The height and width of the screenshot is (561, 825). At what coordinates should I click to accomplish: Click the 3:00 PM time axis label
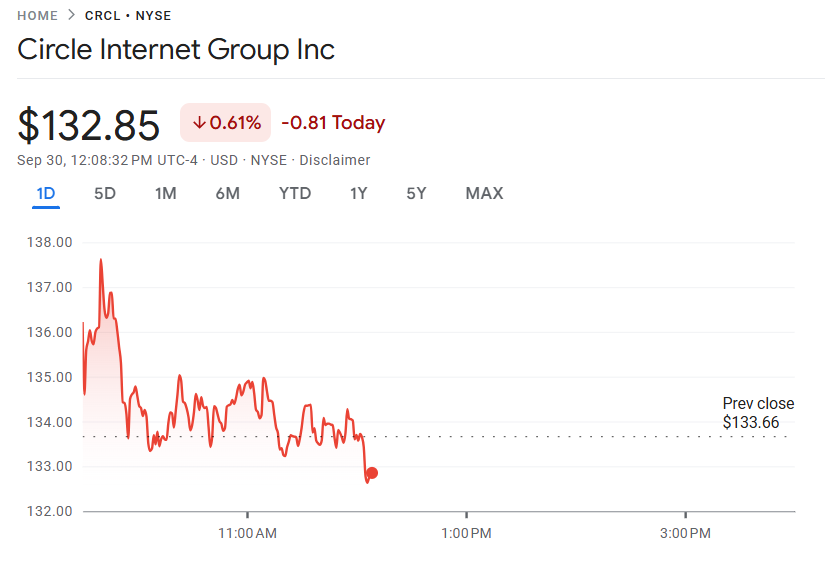pos(686,533)
